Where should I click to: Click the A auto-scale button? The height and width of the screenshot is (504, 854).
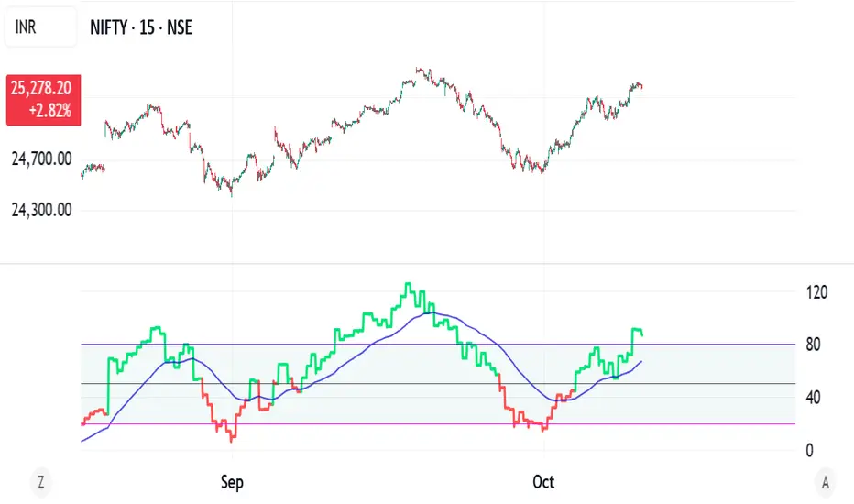[827, 481]
